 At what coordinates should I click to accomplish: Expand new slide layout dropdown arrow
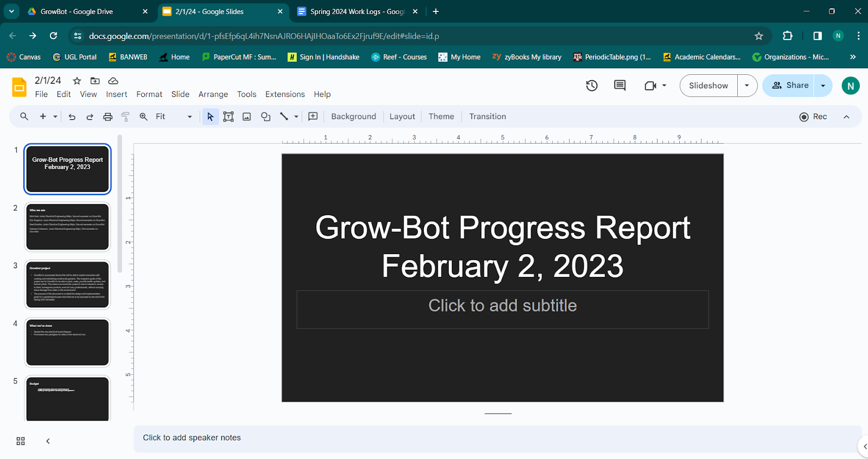tap(55, 117)
